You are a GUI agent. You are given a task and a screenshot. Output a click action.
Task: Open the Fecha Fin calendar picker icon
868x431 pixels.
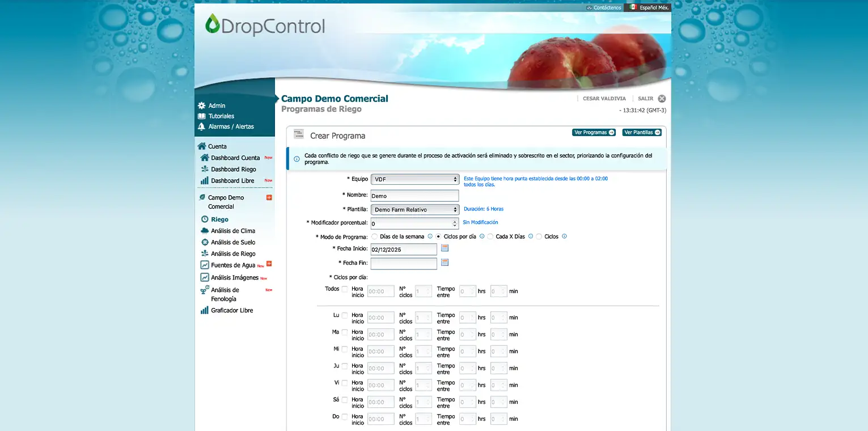coord(444,263)
